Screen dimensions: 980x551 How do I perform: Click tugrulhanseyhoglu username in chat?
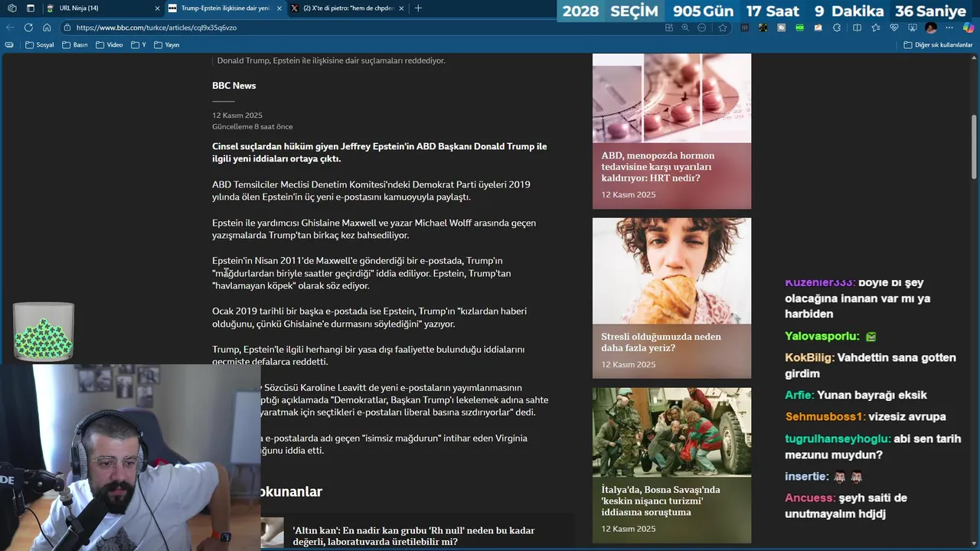click(x=838, y=439)
